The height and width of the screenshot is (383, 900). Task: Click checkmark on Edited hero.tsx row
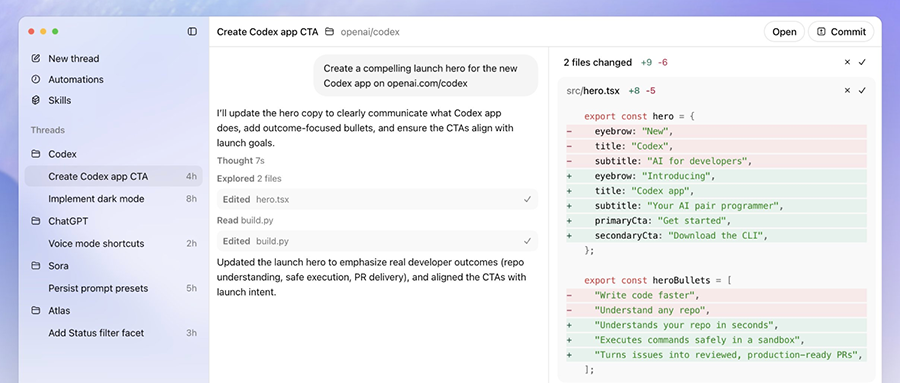coord(527,199)
